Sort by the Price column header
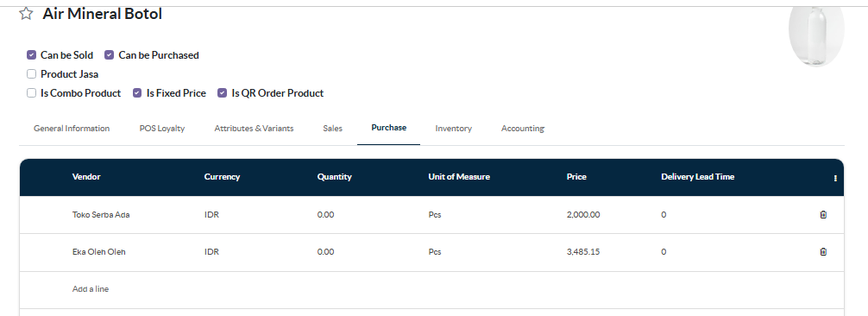The image size is (868, 316). coord(576,177)
